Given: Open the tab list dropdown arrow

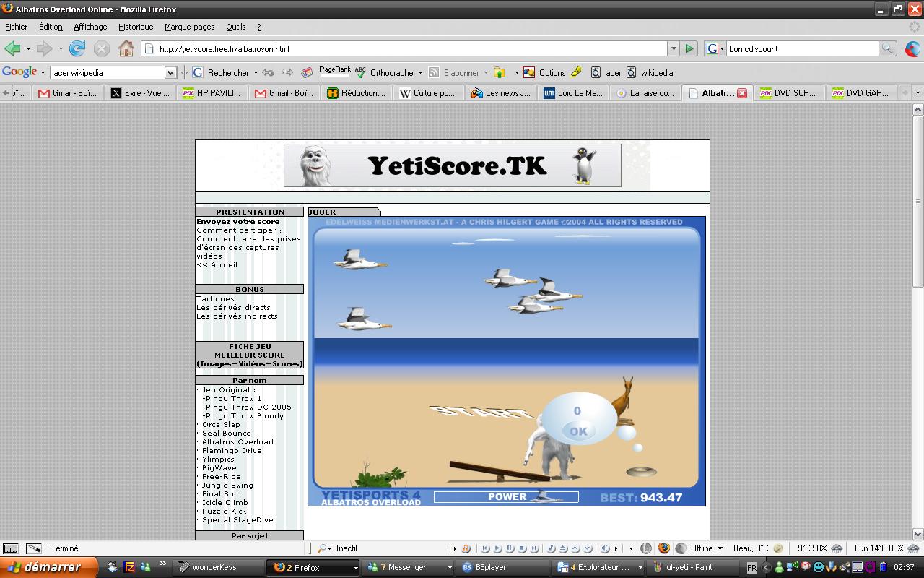Looking at the screenshot, I should tap(918, 93).
